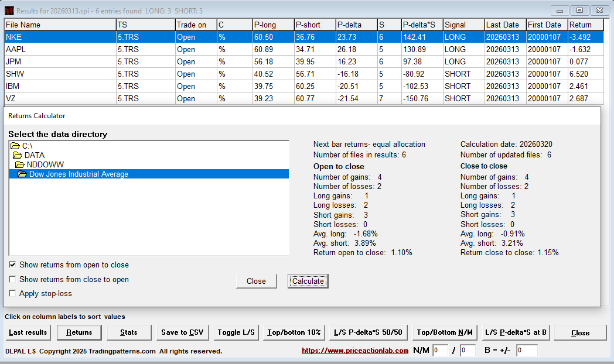Click the Returns button
This screenshot has height=364, width=614.
79,332
